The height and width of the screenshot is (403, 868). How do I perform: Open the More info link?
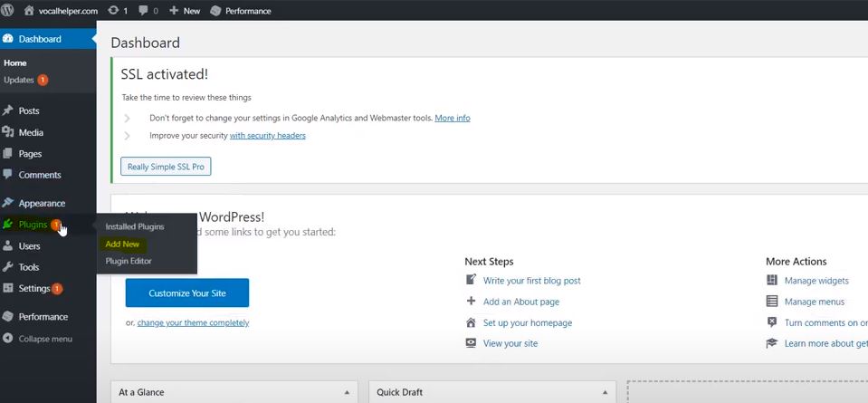click(453, 118)
